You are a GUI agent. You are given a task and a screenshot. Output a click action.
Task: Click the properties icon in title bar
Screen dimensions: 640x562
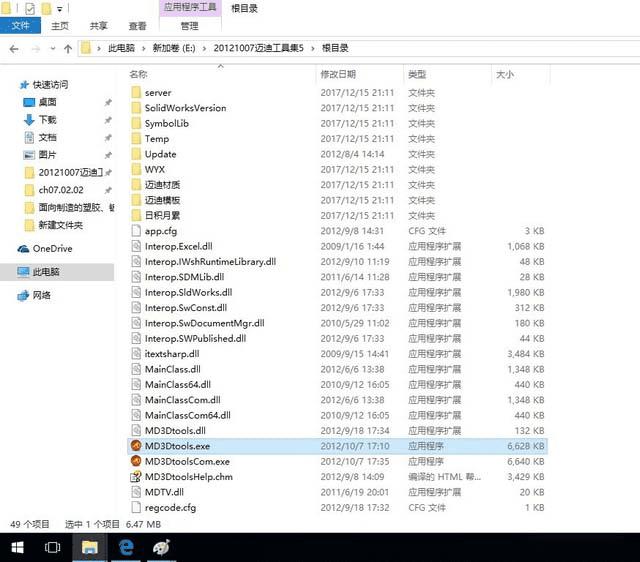tap(30, 9)
